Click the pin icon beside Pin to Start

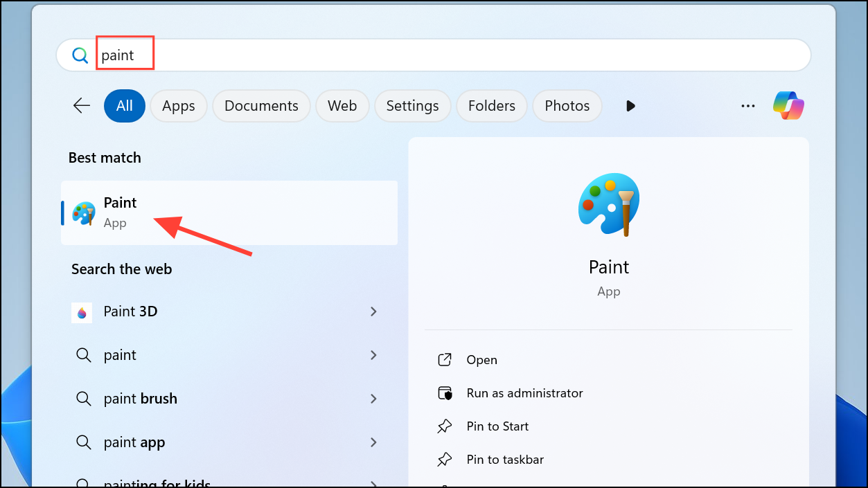445,426
